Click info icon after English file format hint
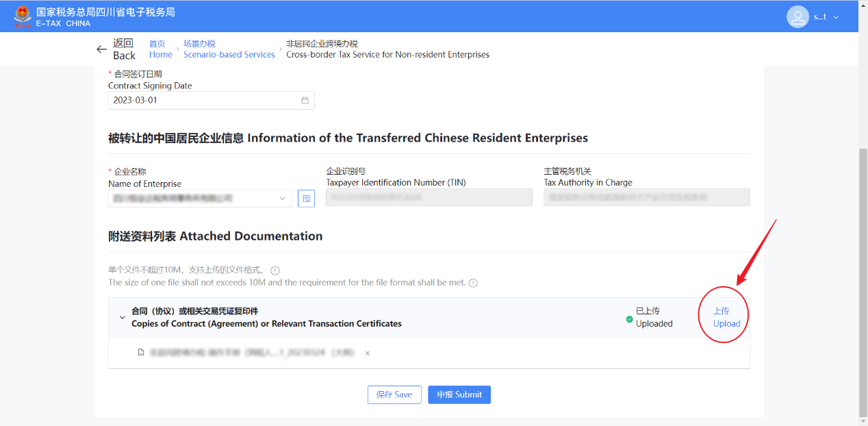This screenshot has height=426, width=868. click(x=473, y=283)
